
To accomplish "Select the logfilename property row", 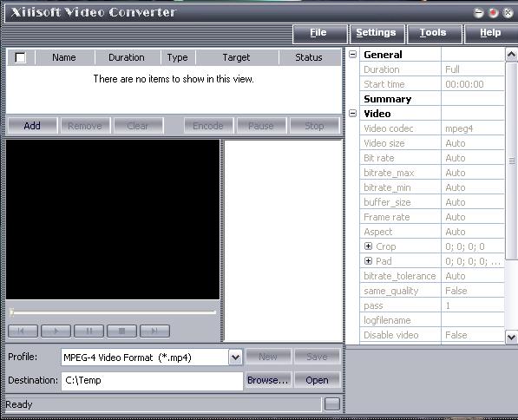I will [432, 320].
